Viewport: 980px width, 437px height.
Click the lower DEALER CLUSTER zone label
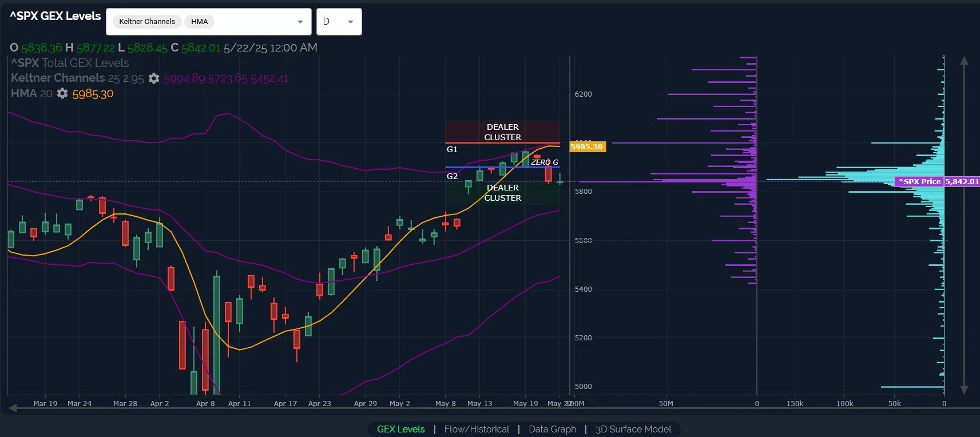pos(502,193)
